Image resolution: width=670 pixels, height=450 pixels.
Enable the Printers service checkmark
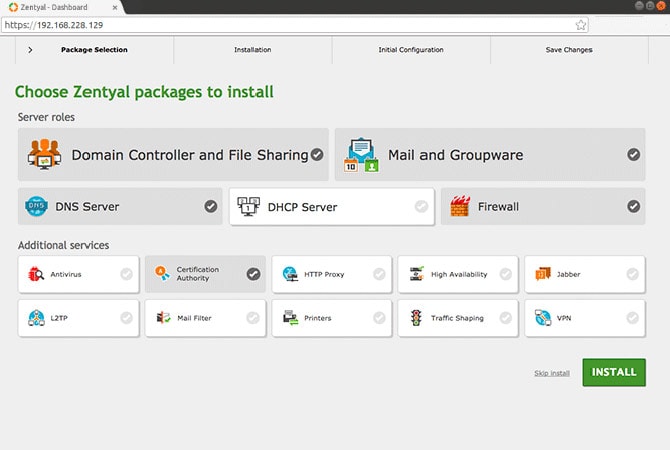(379, 318)
